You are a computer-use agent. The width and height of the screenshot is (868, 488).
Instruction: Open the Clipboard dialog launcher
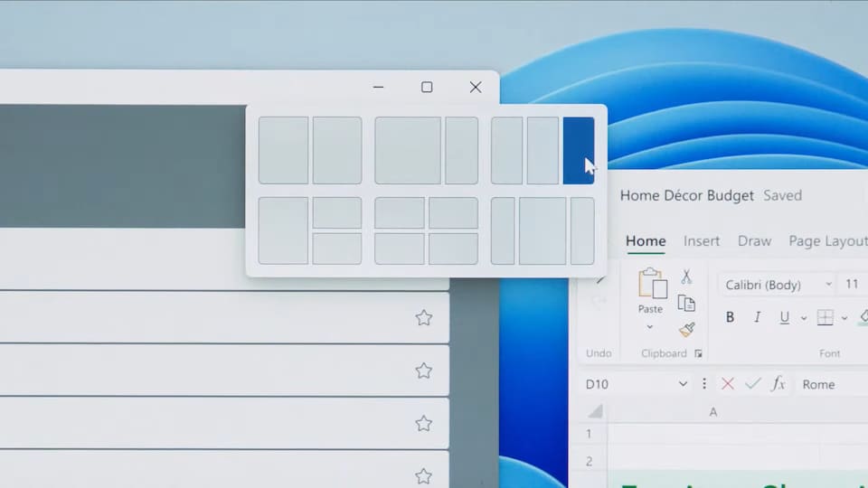[x=698, y=354]
